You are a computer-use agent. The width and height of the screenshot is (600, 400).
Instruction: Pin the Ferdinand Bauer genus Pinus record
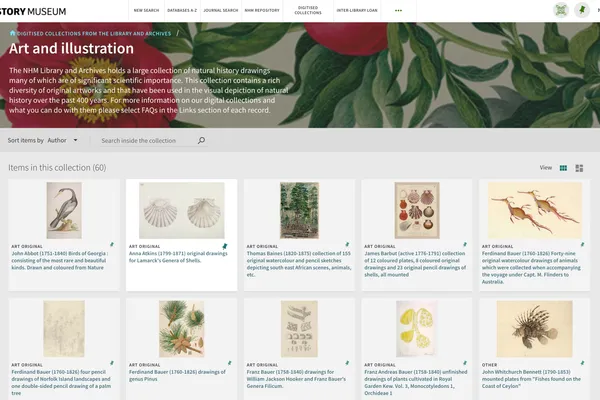coord(230,363)
